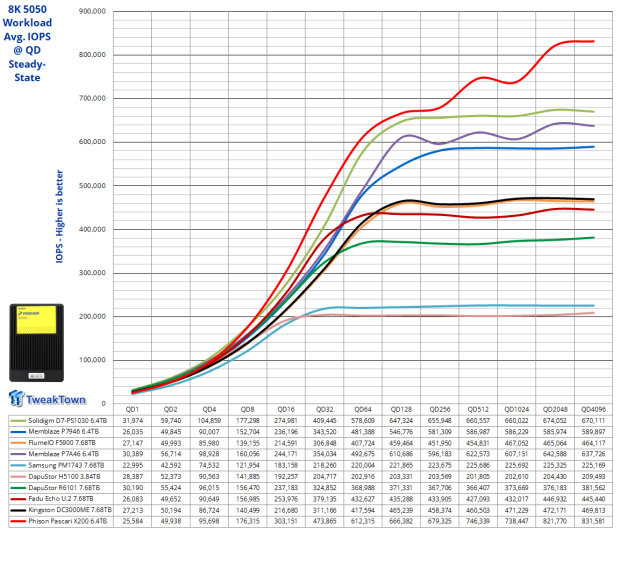Image resolution: width=620 pixels, height=568 pixels.
Task: Click the 'QD128' column header
Action: pyautogui.click(x=401, y=409)
